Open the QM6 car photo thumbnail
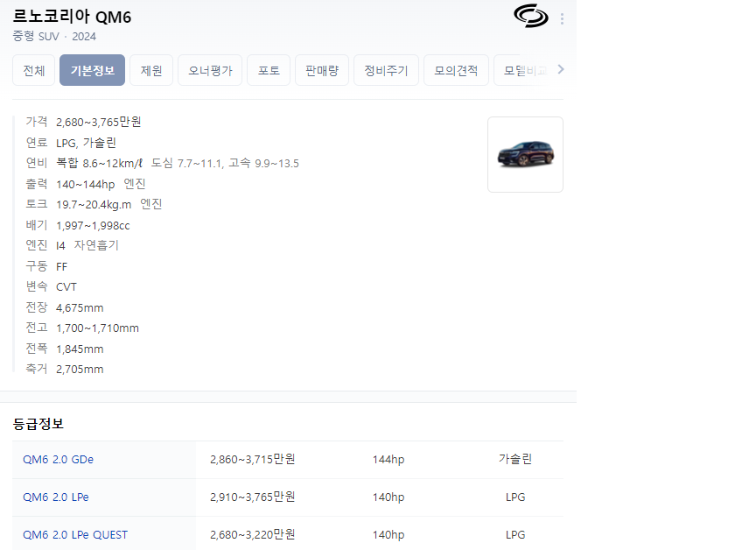This screenshot has width=756, height=550. 525,154
